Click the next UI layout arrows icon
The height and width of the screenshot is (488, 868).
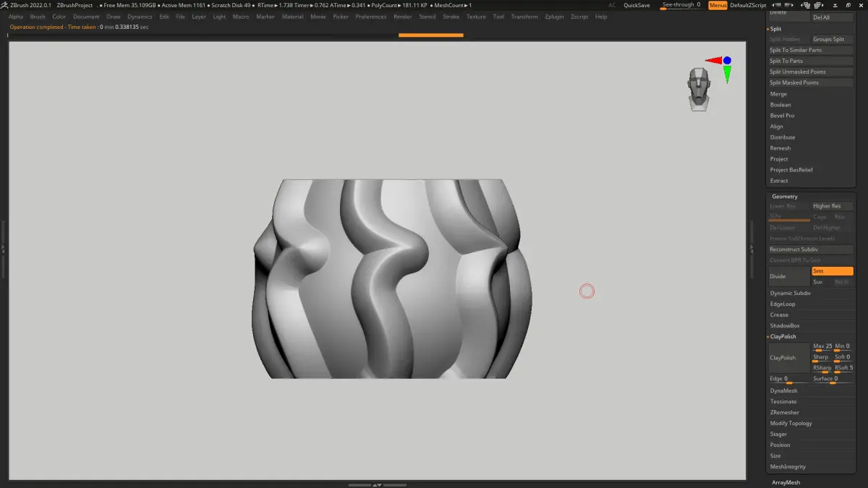[x=788, y=5]
